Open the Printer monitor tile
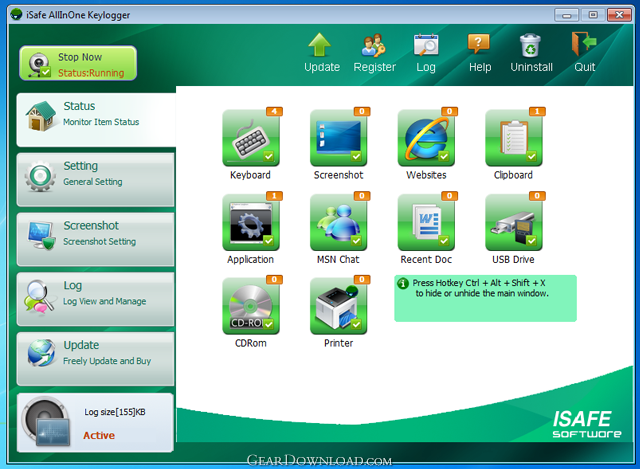This screenshot has width=640, height=469. pos(338,306)
